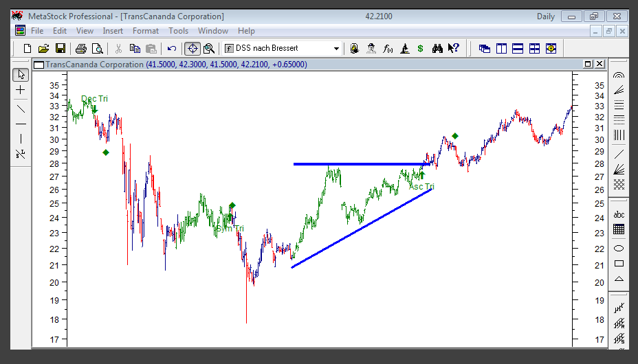Select the abc Text tool
Image resolution: width=638 pixels, height=364 pixels.
click(x=619, y=214)
